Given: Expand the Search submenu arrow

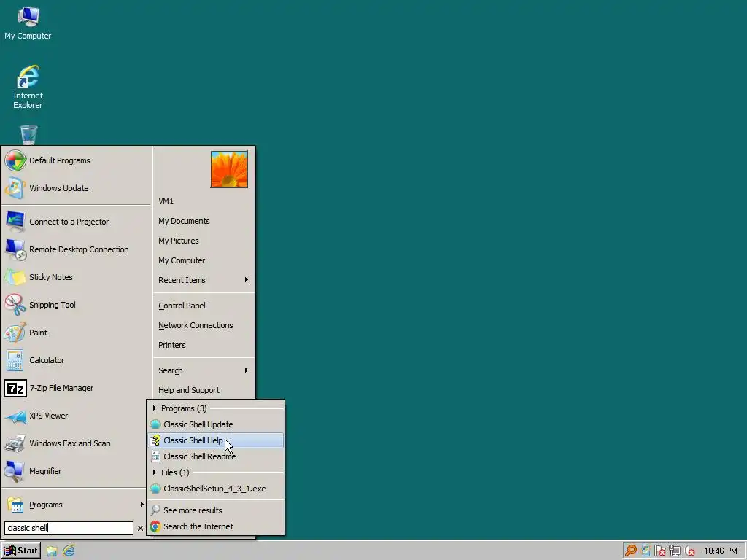Looking at the screenshot, I should (x=247, y=370).
